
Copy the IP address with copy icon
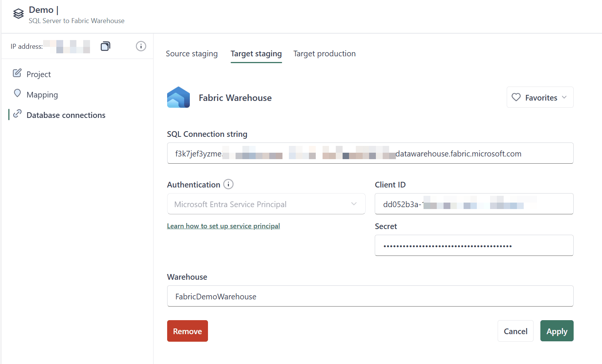[105, 46]
